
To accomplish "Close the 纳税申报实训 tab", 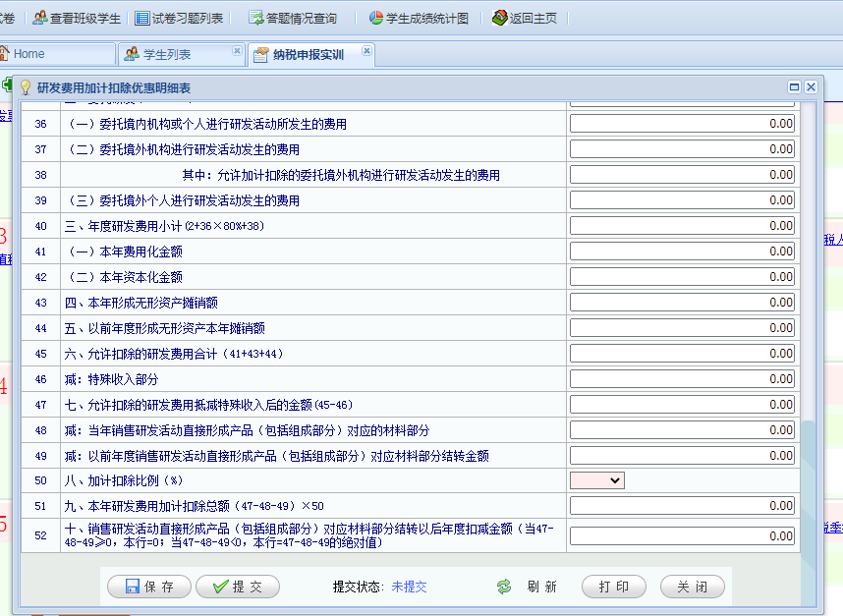I will click(366, 51).
